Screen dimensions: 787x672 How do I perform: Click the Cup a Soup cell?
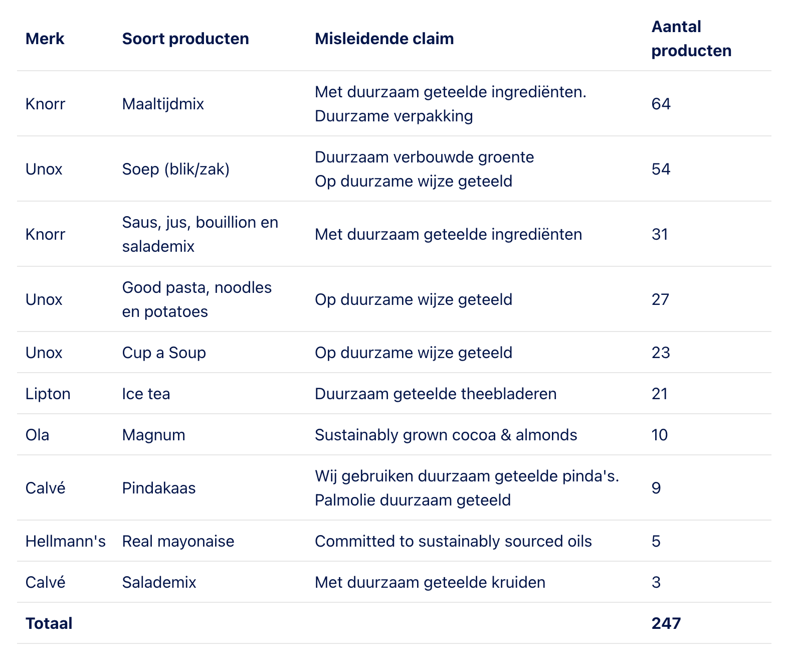[164, 353]
